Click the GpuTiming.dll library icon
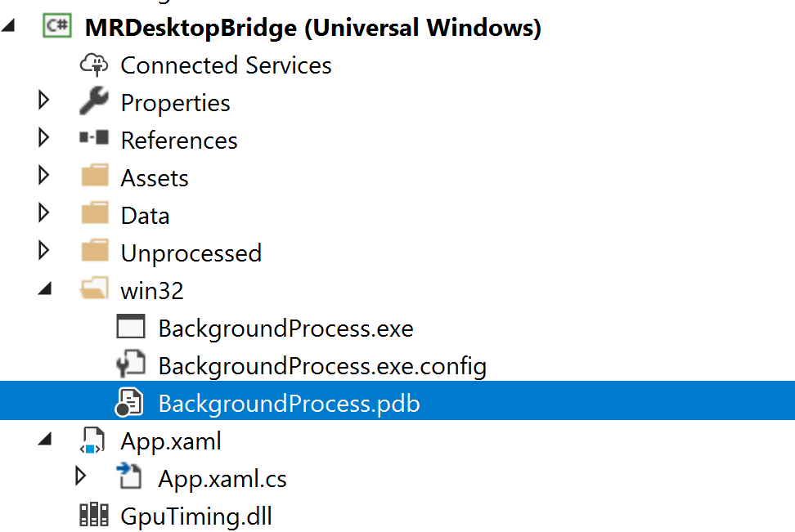The height and width of the screenshot is (532, 795). click(94, 516)
